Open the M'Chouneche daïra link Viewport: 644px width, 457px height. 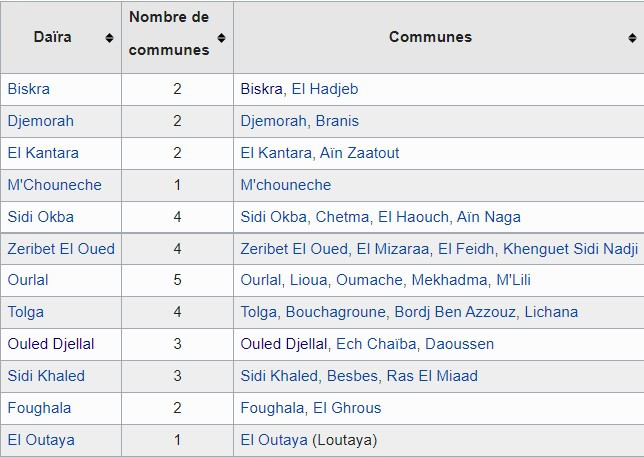(x=54, y=185)
